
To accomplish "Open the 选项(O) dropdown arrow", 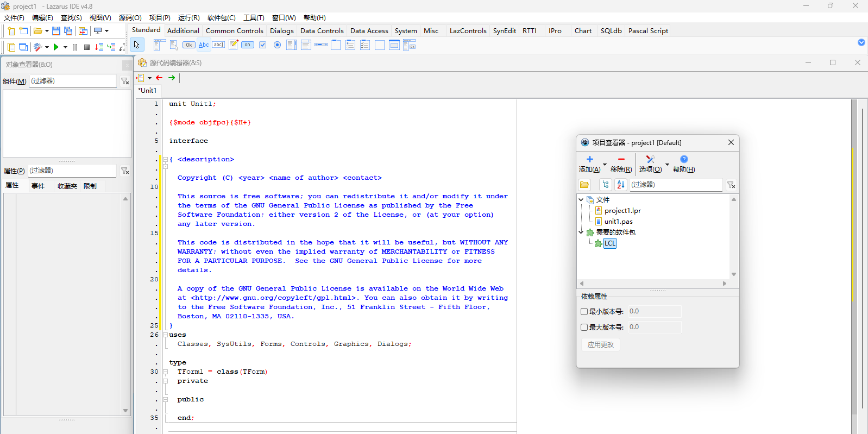I will (x=667, y=165).
